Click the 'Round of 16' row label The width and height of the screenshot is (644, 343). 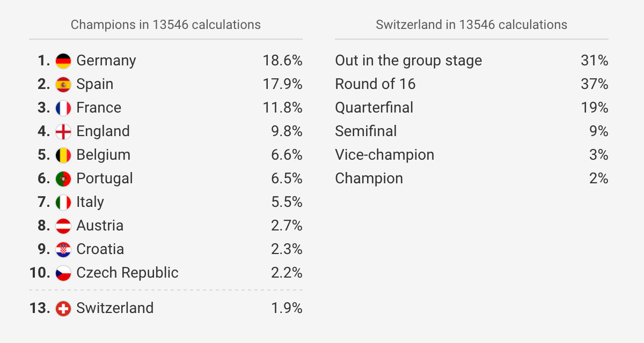(x=375, y=84)
